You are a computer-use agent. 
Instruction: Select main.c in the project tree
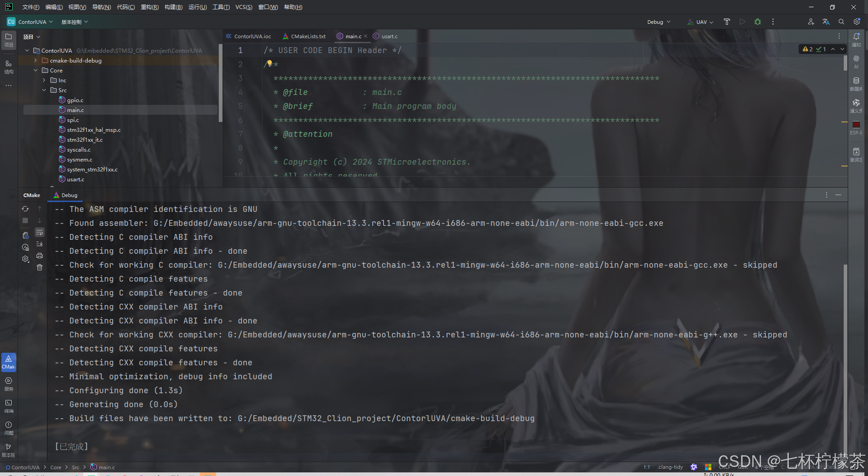[75, 110]
